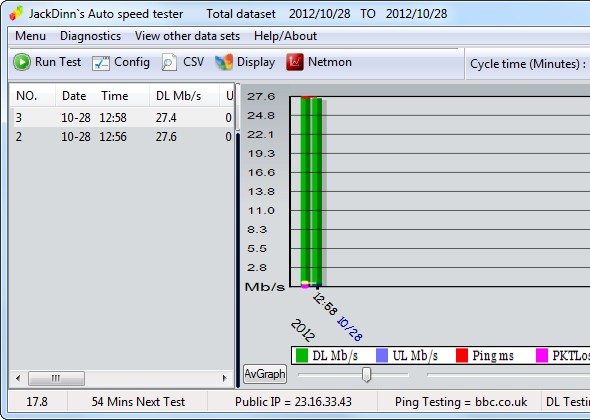Click the app logo in the title bar

click(x=16, y=13)
